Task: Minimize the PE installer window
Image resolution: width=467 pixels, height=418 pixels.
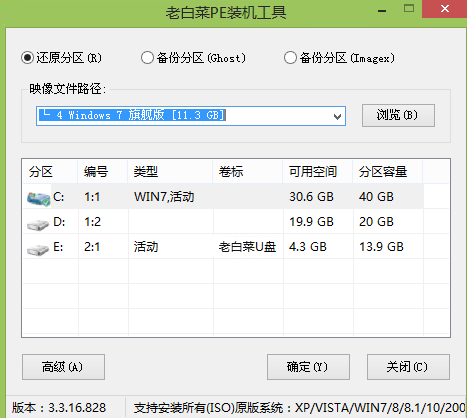Action: (x=382, y=11)
